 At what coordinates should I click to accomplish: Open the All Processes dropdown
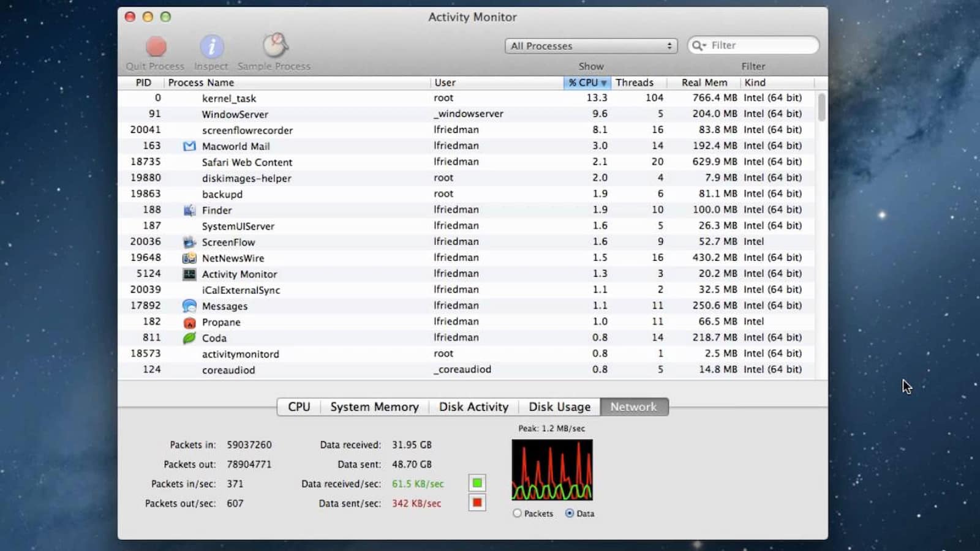point(590,46)
